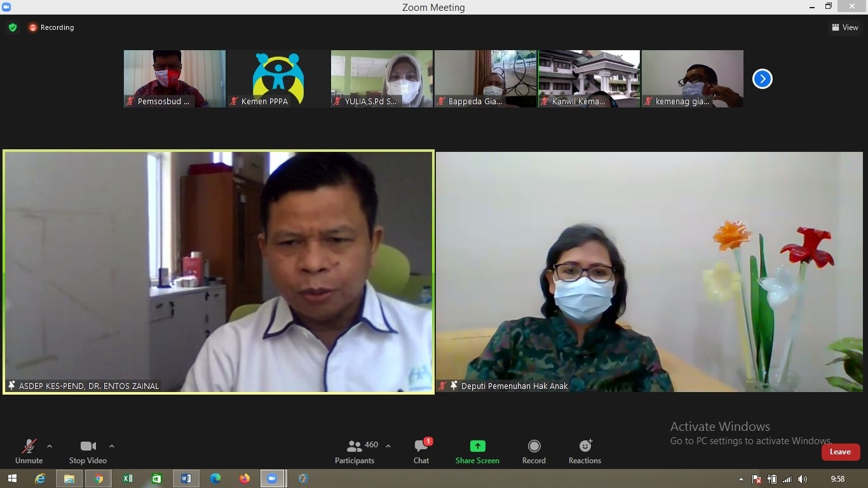Start Share Screen
The image size is (868, 488).
point(477,452)
